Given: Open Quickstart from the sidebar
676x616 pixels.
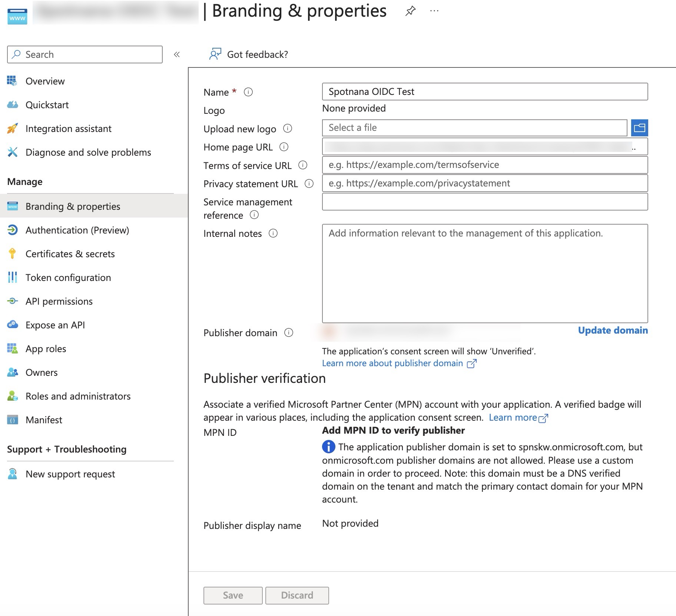Looking at the screenshot, I should 47,105.
